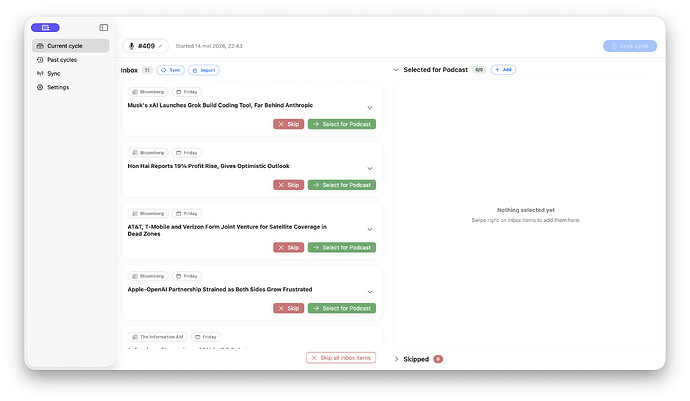Open Settings in sidebar
Screen dimensions: 690x401
70,87
